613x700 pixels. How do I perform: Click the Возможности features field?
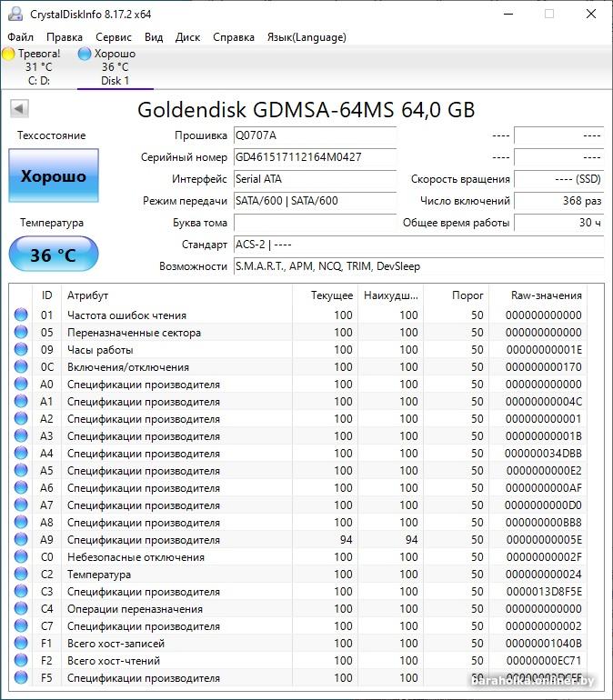[418, 266]
